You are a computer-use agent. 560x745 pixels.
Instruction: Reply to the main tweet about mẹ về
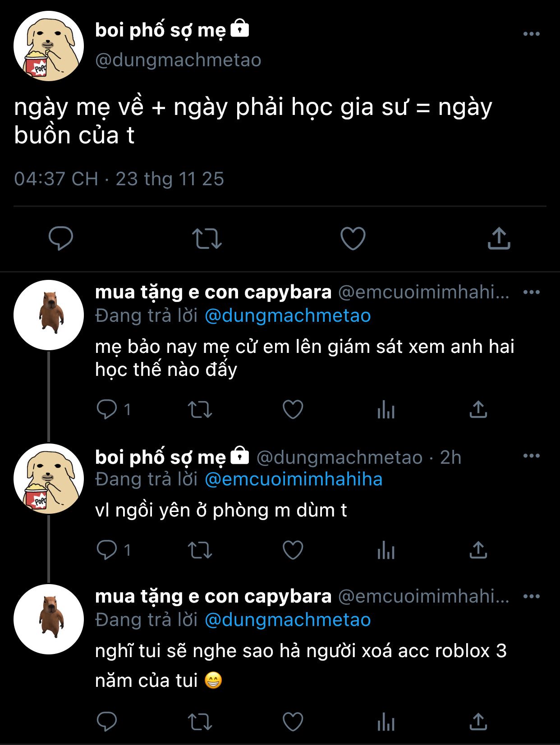61,238
